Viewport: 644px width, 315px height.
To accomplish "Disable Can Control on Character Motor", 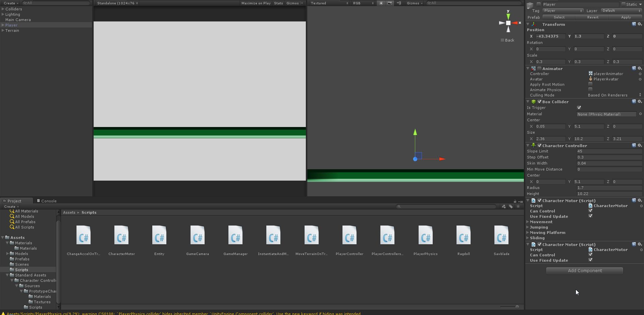I will tap(591, 211).
